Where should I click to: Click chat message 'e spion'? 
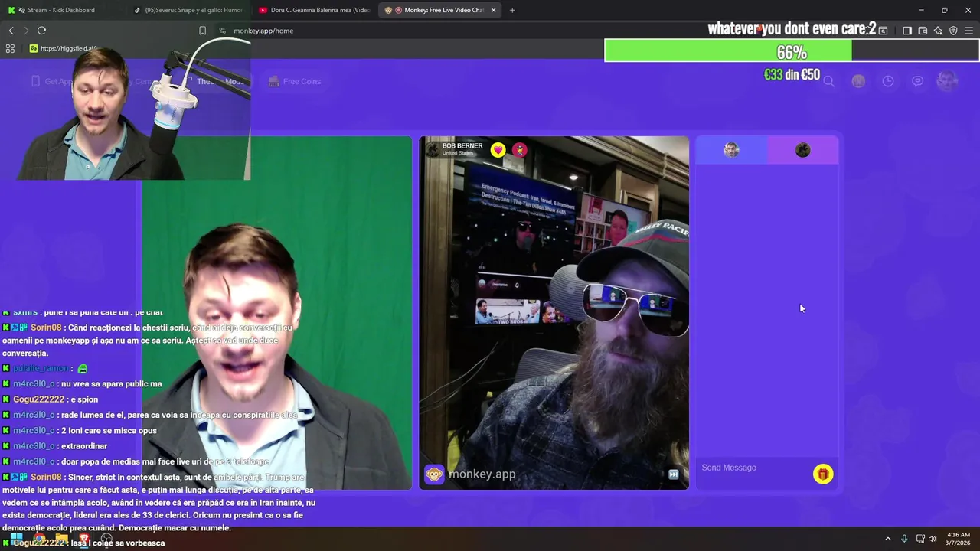(83, 399)
